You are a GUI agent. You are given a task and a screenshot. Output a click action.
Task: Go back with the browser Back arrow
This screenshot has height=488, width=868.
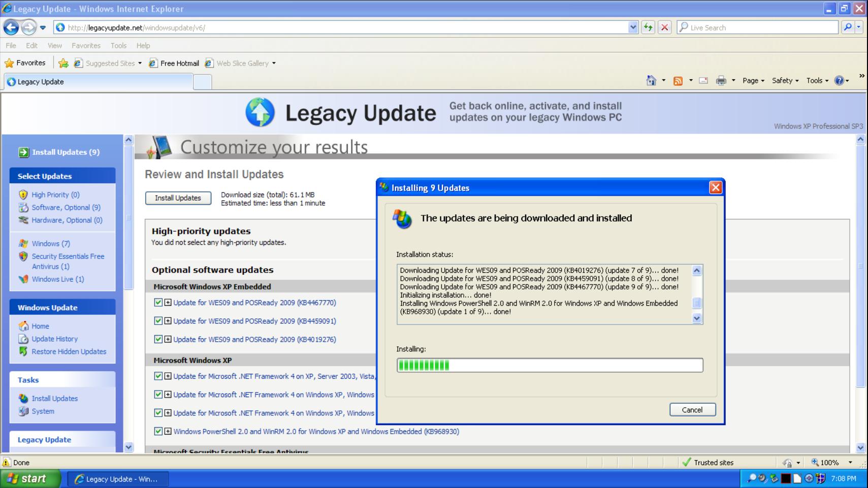(x=11, y=27)
